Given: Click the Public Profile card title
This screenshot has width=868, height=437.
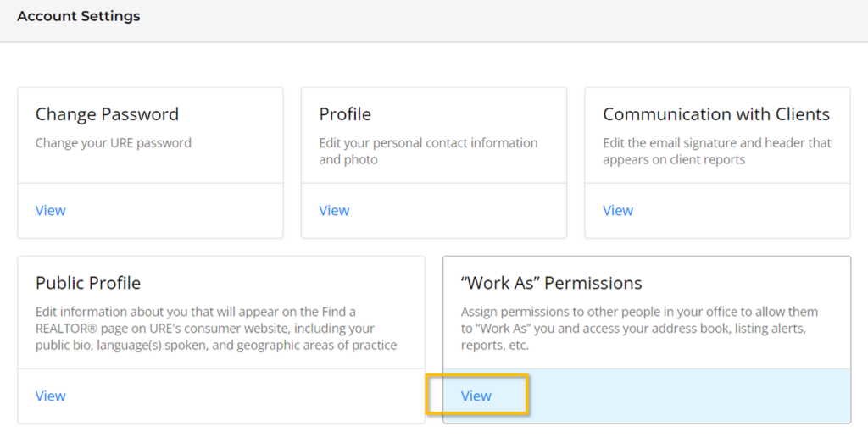Looking at the screenshot, I should 88,283.
